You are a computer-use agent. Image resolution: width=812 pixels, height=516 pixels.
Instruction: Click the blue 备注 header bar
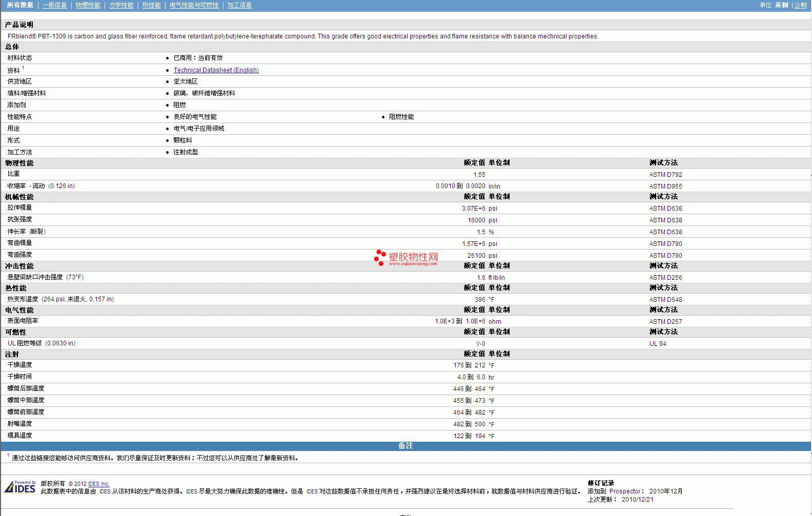point(405,446)
